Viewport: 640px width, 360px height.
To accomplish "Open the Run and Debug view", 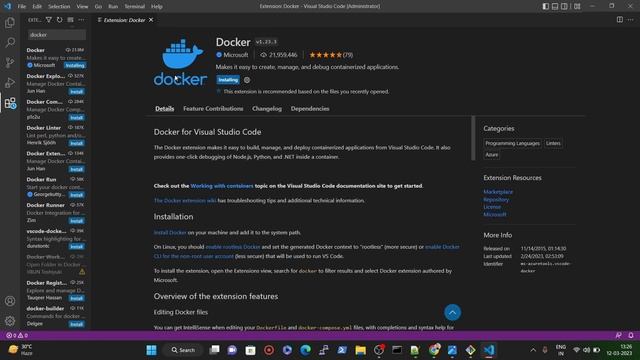I will (x=10, y=82).
